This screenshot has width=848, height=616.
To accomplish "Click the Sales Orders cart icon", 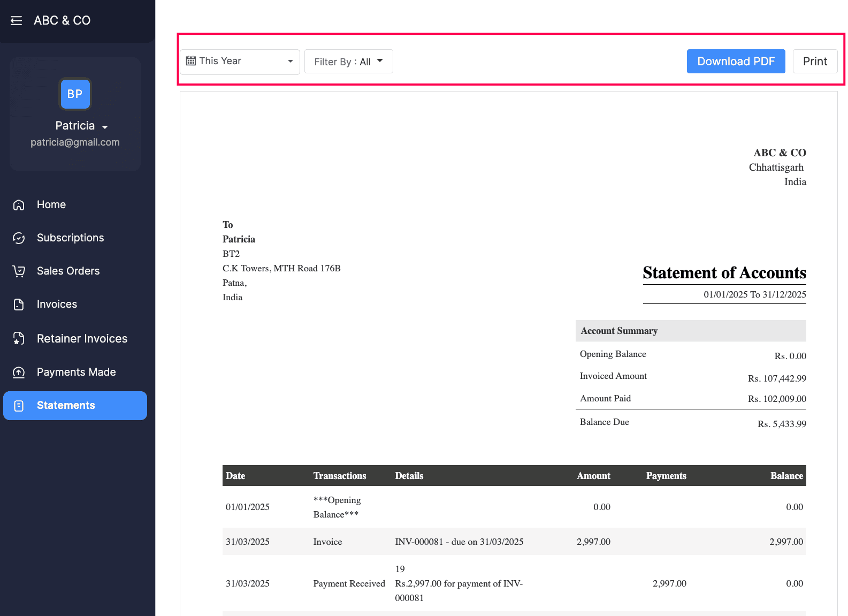I will pyautogui.click(x=19, y=271).
